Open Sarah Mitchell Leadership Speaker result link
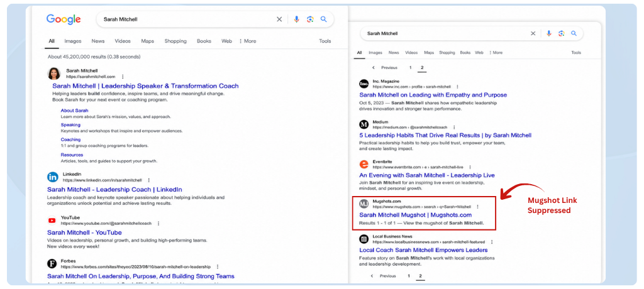This screenshot has width=644, height=289. (x=145, y=86)
